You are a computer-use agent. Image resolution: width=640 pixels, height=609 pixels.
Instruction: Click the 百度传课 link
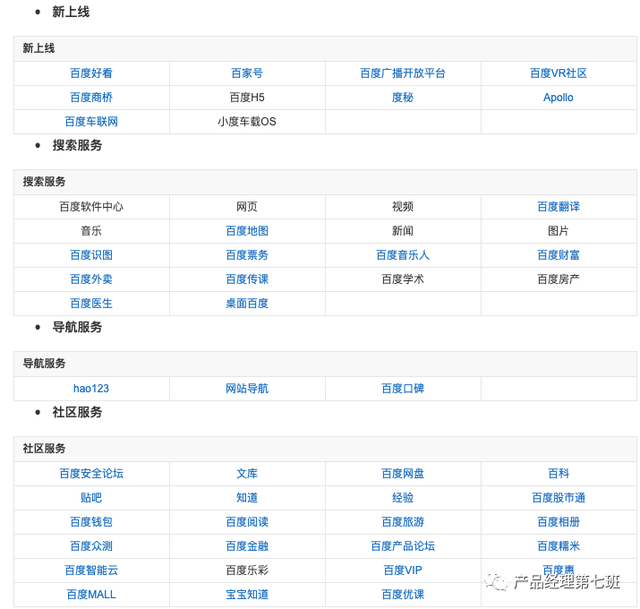click(247, 279)
